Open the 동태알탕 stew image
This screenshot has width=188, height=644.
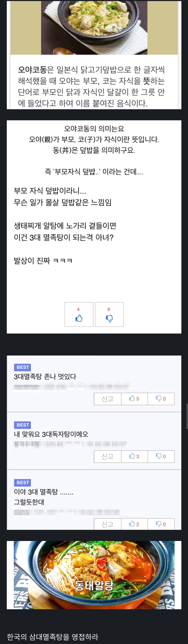click(94, 575)
